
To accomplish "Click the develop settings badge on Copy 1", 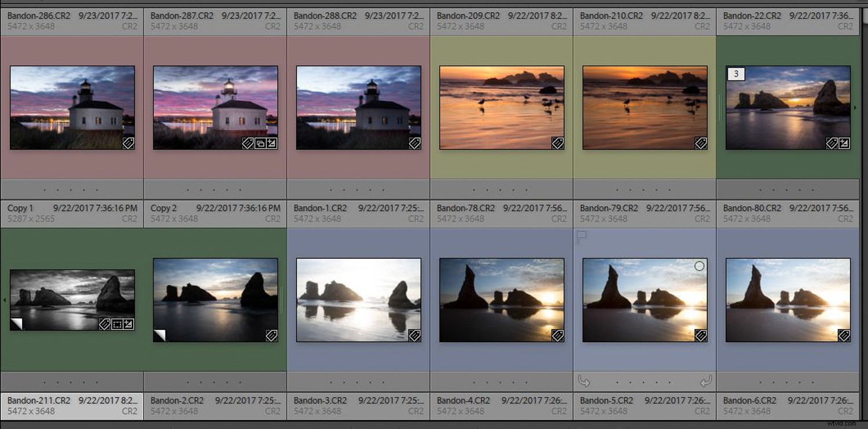I will point(128,324).
